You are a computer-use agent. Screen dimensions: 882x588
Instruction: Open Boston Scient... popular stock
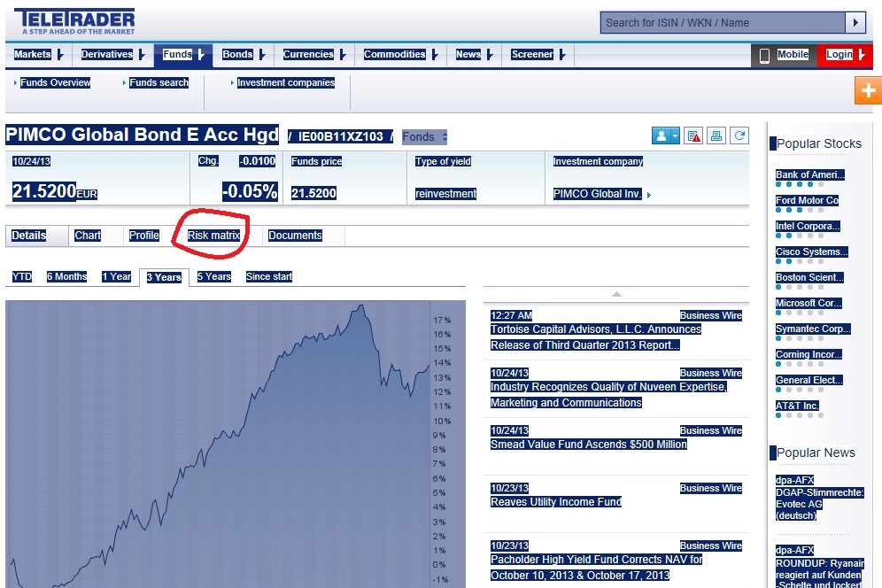pyautogui.click(x=809, y=277)
